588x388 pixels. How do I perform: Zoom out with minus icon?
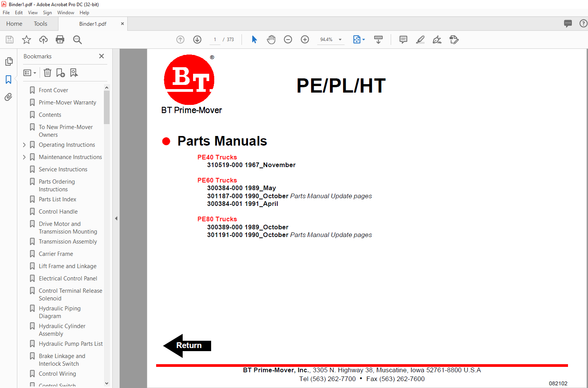pyautogui.click(x=288, y=40)
